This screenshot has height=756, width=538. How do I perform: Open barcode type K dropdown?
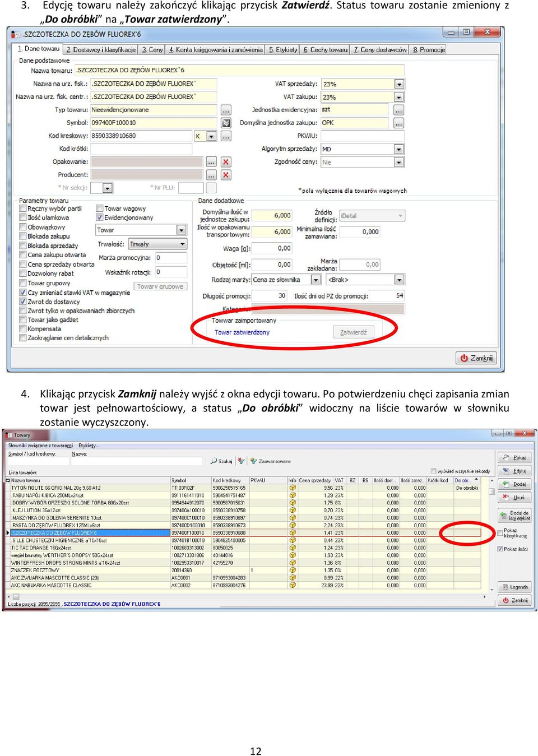pyautogui.click(x=211, y=136)
